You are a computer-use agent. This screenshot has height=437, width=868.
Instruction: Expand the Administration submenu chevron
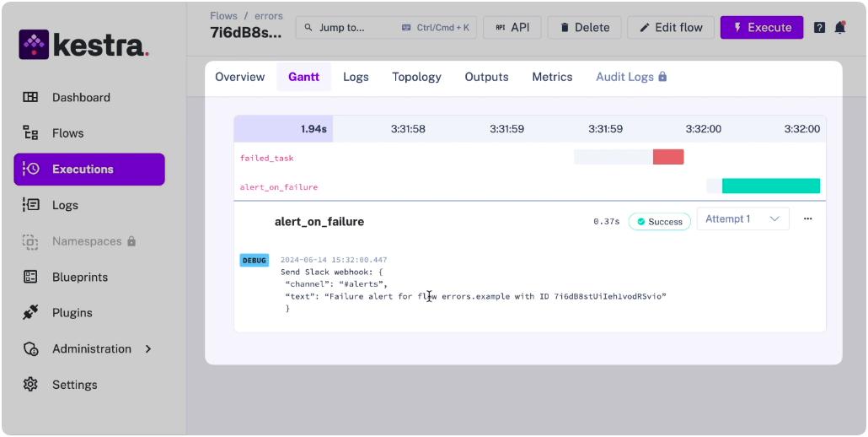click(x=147, y=349)
